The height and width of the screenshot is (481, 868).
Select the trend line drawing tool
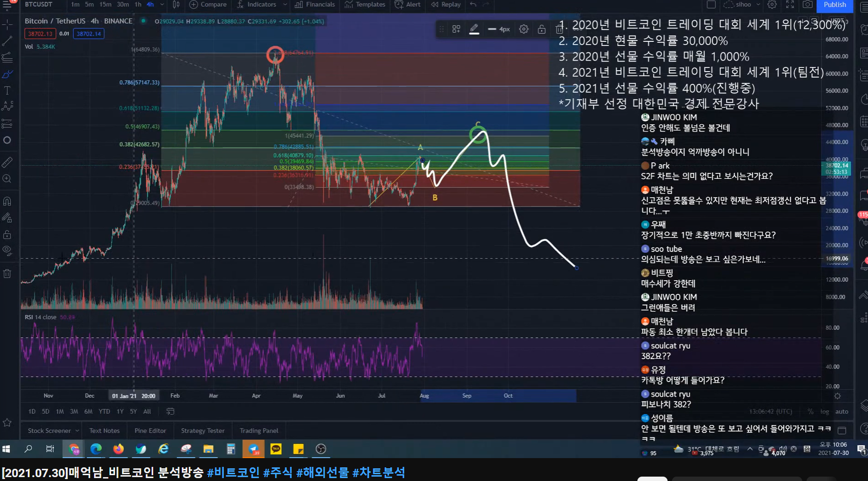coord(7,41)
